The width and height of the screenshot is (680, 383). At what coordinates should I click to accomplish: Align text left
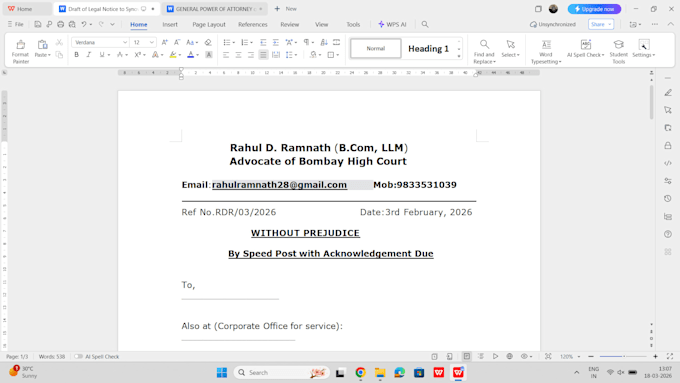point(226,55)
